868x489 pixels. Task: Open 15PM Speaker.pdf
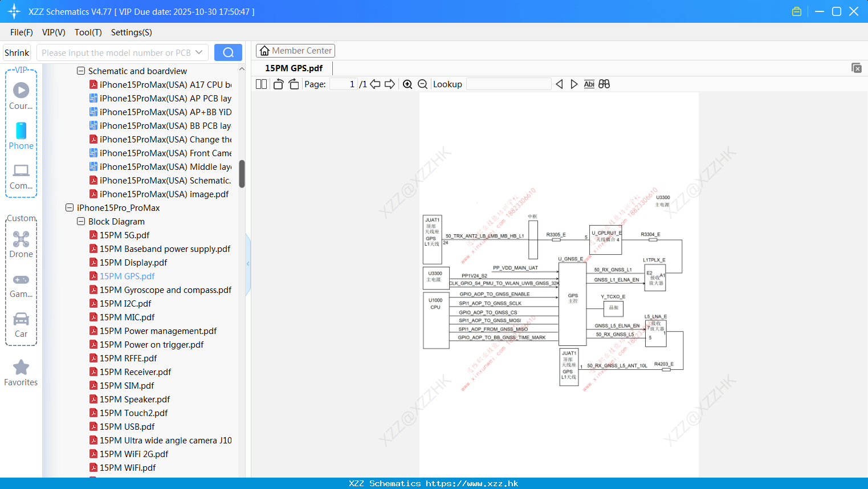(135, 399)
